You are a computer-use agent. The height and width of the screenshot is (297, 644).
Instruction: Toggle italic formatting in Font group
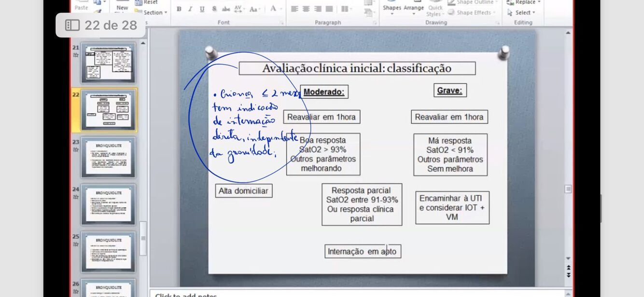190,9
